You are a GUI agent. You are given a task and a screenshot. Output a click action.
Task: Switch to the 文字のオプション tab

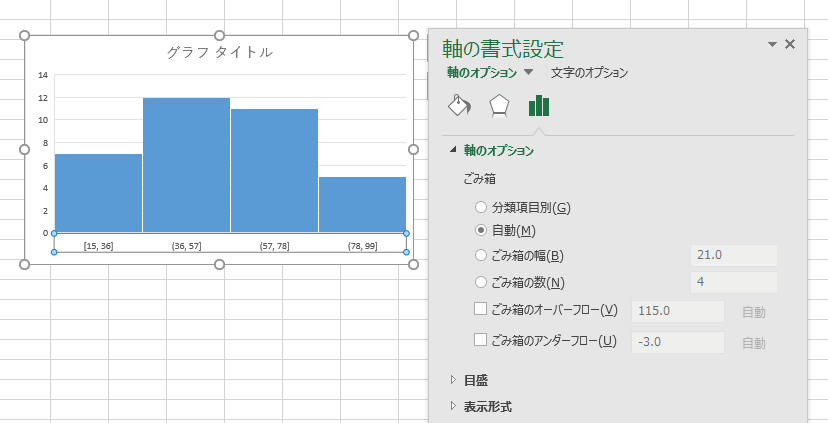click(589, 72)
